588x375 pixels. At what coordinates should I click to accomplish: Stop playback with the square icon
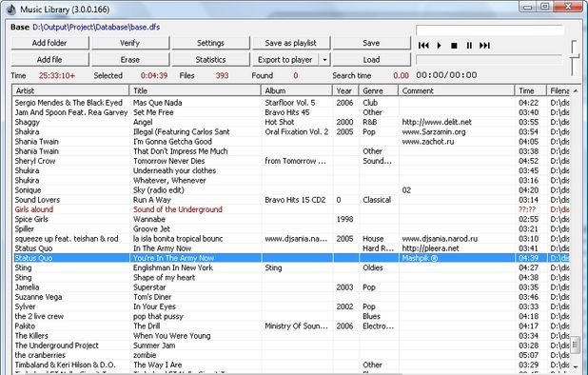[x=454, y=46]
